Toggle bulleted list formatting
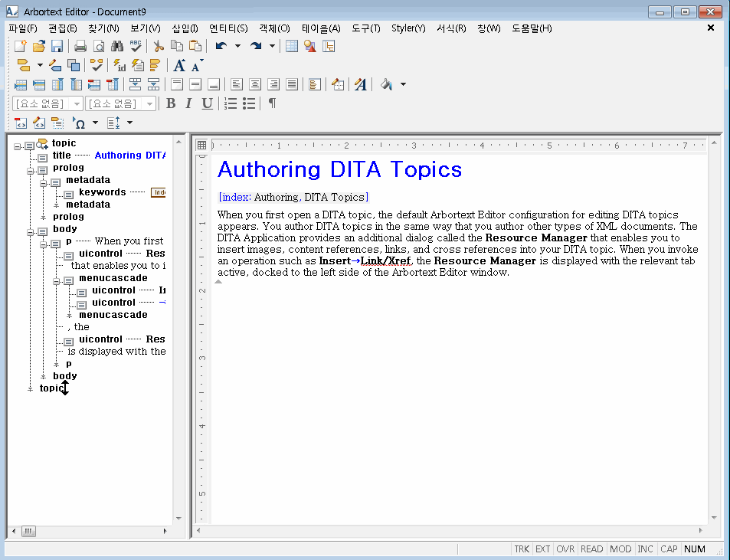The image size is (730, 560). tap(249, 103)
